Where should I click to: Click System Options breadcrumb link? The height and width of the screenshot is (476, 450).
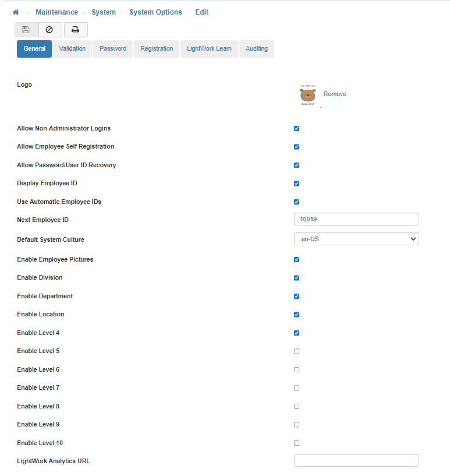click(x=155, y=12)
